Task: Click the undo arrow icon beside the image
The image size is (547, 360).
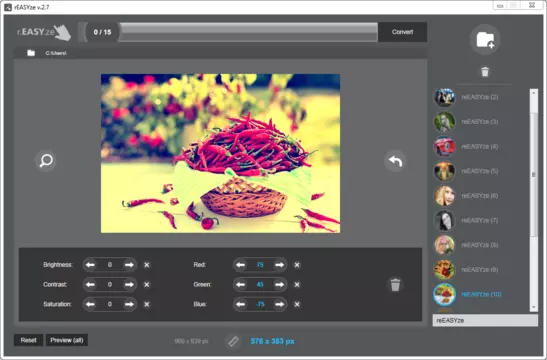Action: pyautogui.click(x=395, y=161)
